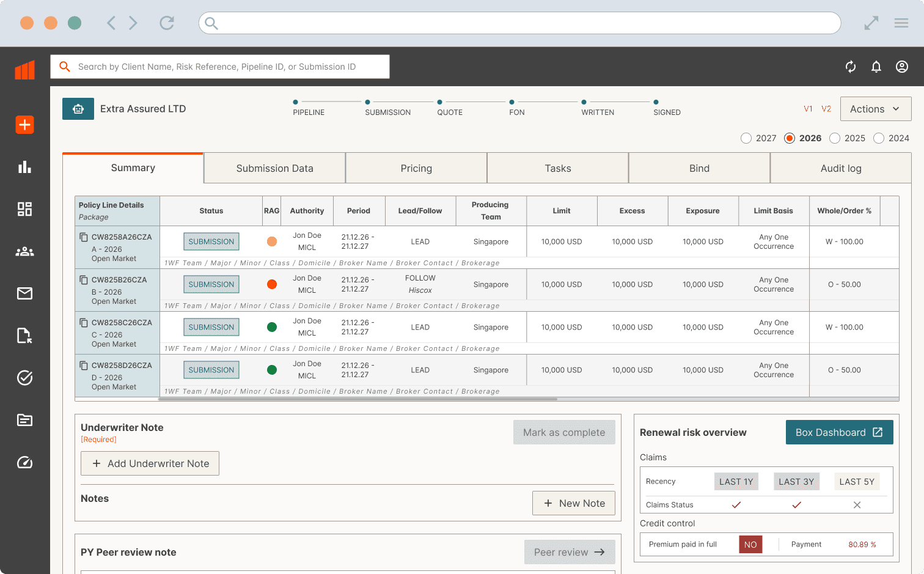Click the table horizontal scrollbar
The width and height of the screenshot is (924, 574).
pyautogui.click(x=358, y=399)
